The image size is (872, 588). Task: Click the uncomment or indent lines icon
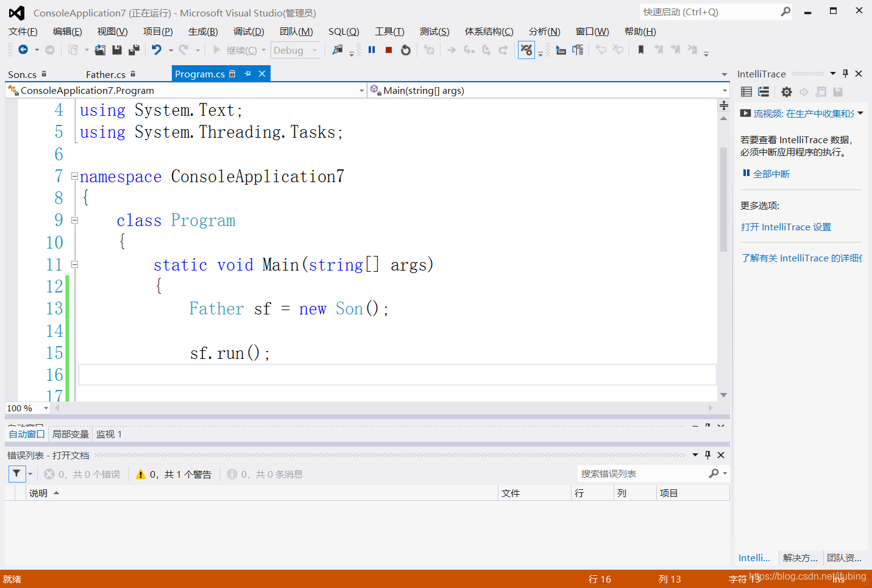[x=578, y=50]
